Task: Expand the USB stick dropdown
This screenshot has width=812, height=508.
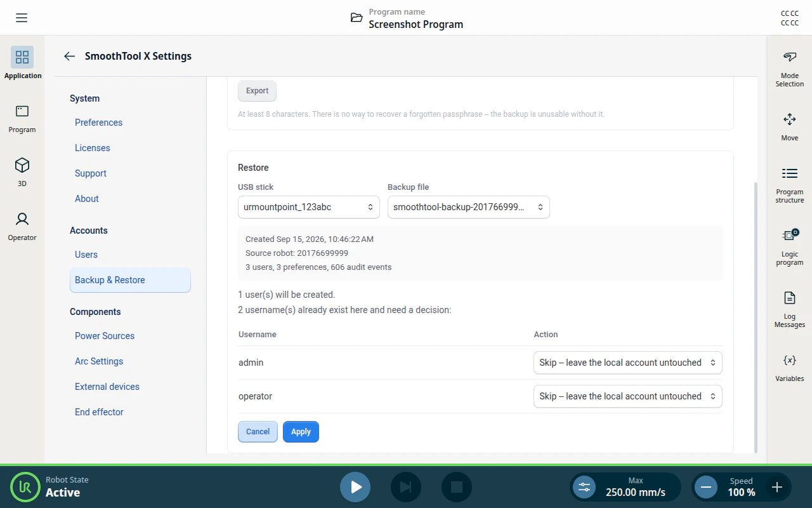Action: 309,207
